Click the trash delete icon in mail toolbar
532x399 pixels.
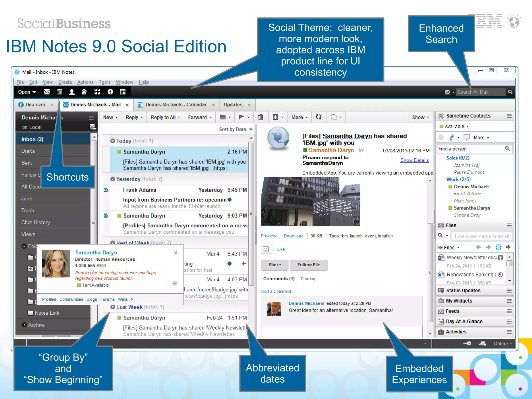261,117
